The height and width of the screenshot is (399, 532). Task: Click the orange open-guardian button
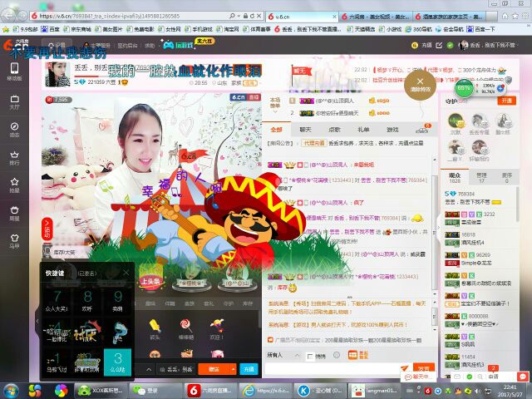(x=506, y=101)
